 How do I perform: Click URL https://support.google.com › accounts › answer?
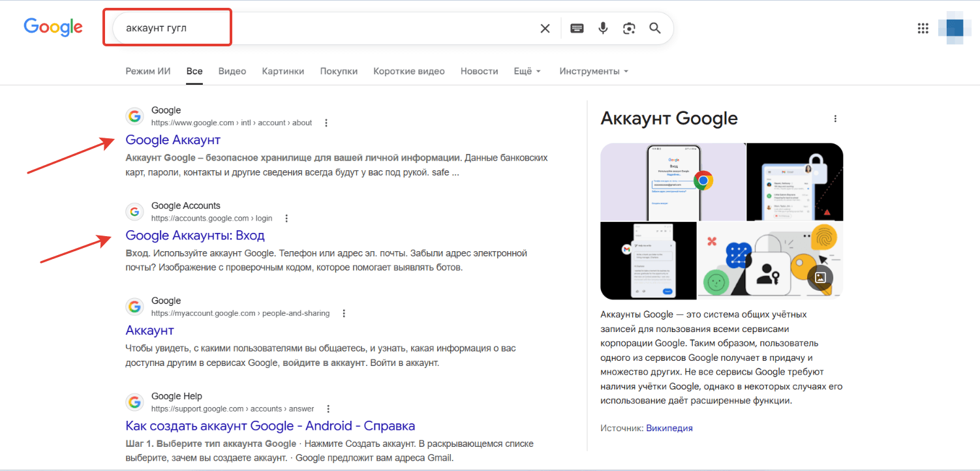pos(233,408)
